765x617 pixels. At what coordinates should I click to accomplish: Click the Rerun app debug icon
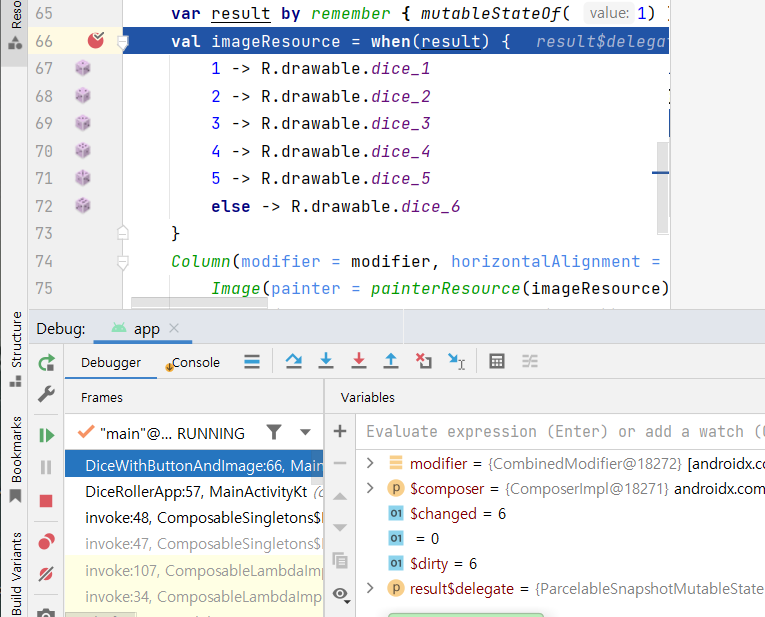pyautogui.click(x=46, y=363)
